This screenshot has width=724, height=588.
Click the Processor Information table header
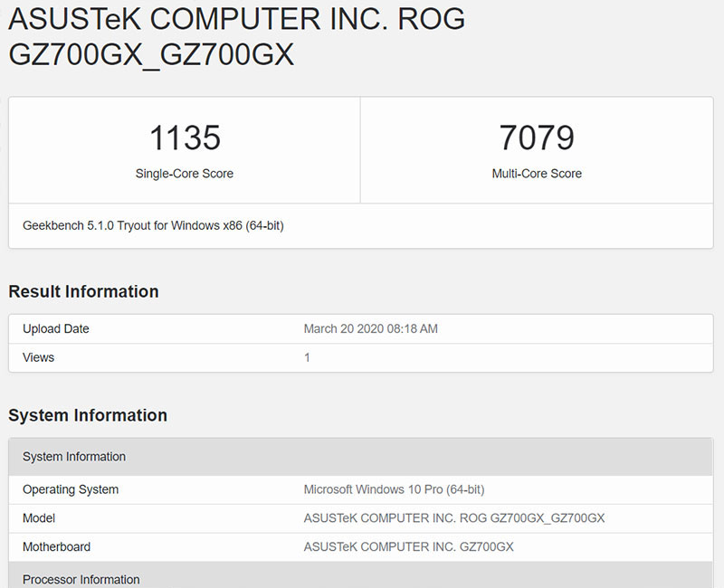(x=81, y=579)
